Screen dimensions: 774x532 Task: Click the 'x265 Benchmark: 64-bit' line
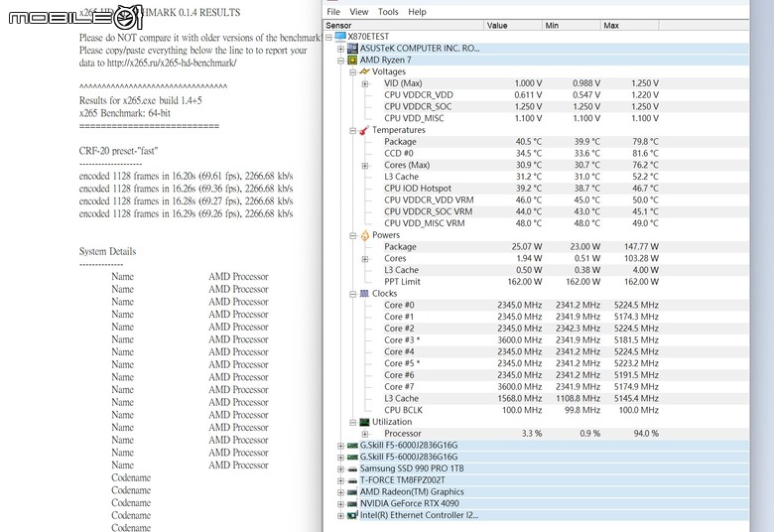pyautogui.click(x=125, y=113)
